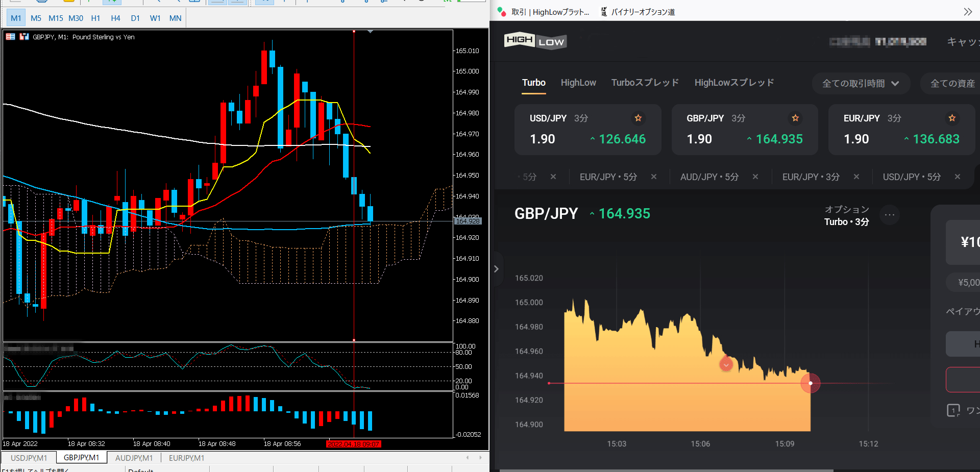
Task: Click the grey High button above Low
Action: 963,344
